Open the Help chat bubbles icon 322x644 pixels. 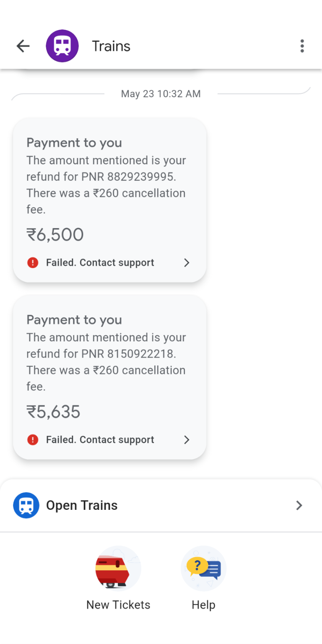pyautogui.click(x=203, y=569)
